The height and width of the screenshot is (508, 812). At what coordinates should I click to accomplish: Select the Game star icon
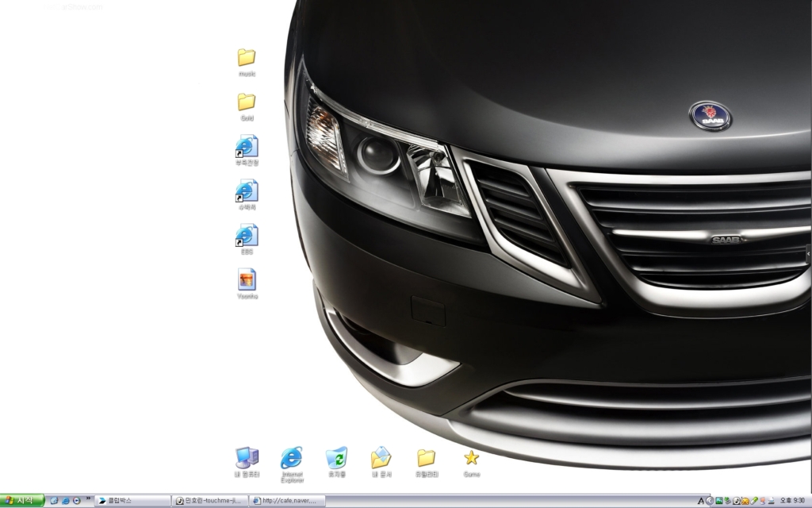(471, 463)
